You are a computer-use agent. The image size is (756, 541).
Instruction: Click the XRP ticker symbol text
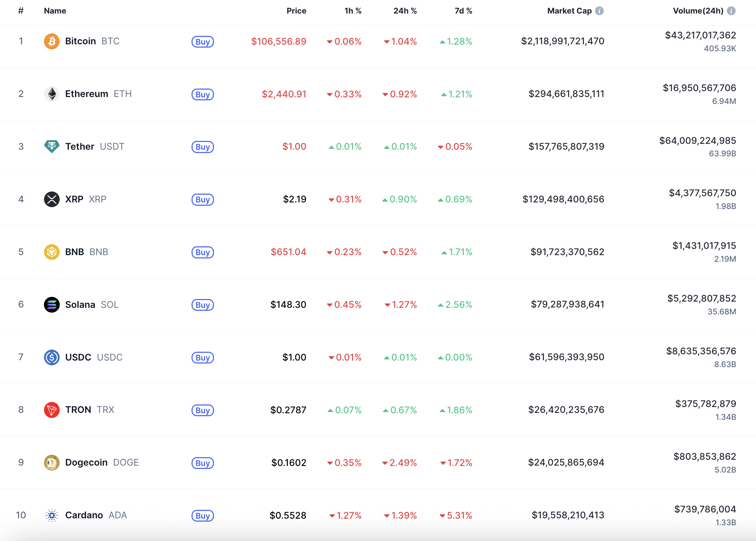[x=97, y=199]
